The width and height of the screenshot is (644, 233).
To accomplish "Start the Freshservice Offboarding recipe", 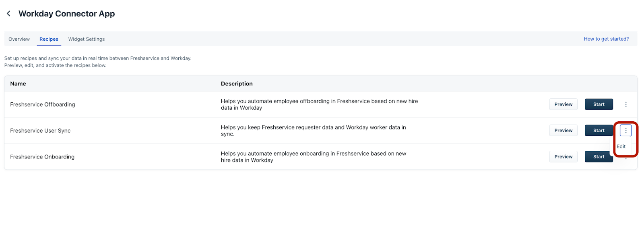I will [x=599, y=104].
